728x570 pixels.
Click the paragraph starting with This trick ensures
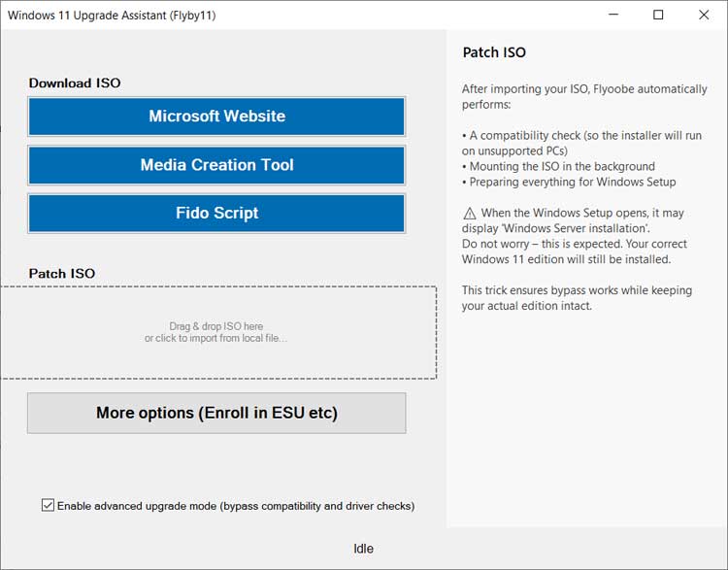pos(577,298)
